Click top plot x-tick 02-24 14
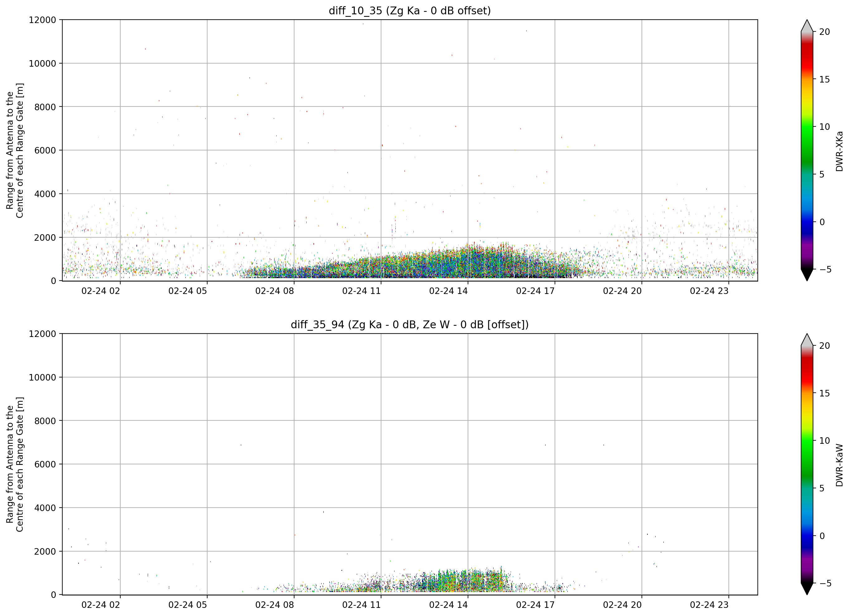Screen dimensions: 850x616 (449, 291)
